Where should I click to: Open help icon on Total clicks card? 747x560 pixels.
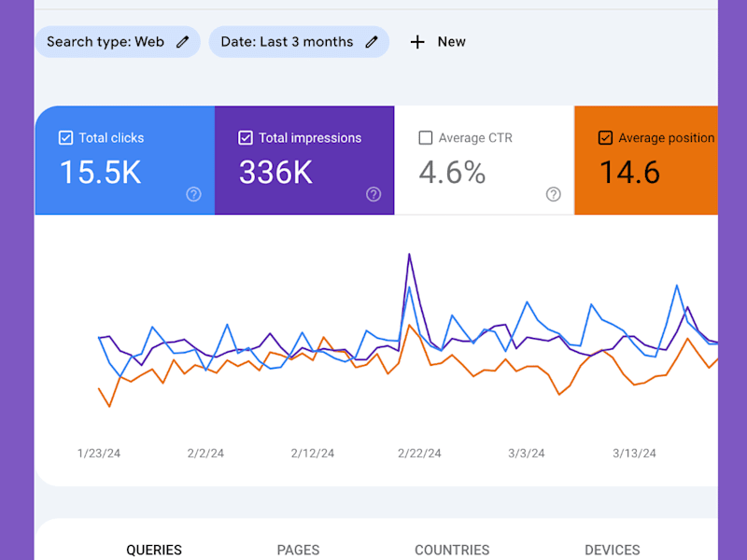(193, 194)
